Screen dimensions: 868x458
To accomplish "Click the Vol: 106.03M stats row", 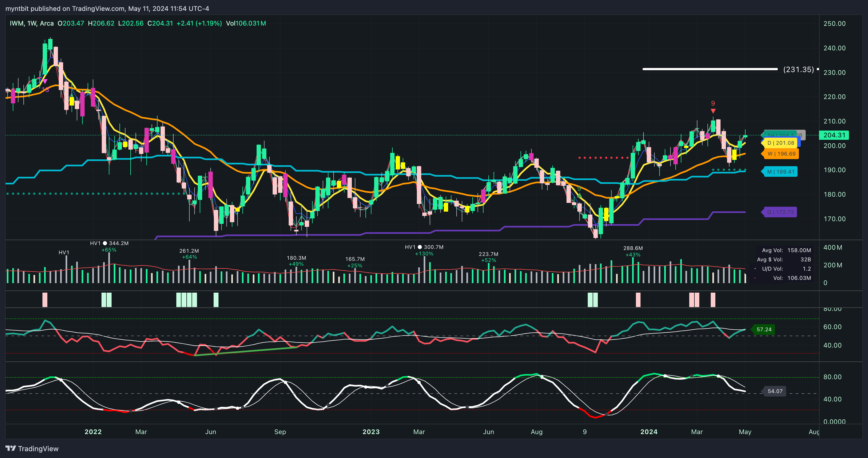I will (x=792, y=278).
